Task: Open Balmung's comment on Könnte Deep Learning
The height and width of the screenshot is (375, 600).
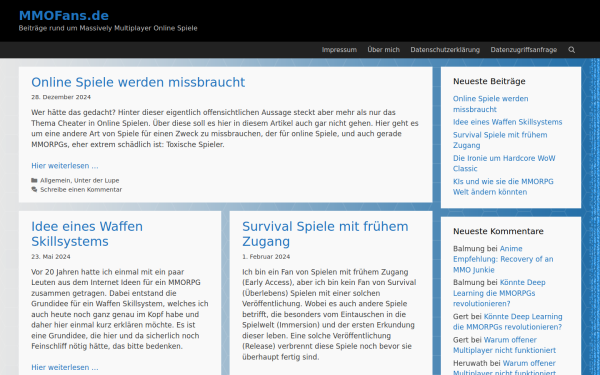Action: [x=499, y=293]
